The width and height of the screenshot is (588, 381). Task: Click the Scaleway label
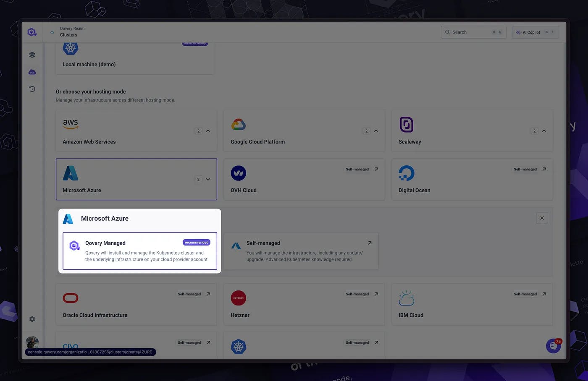coord(409,142)
